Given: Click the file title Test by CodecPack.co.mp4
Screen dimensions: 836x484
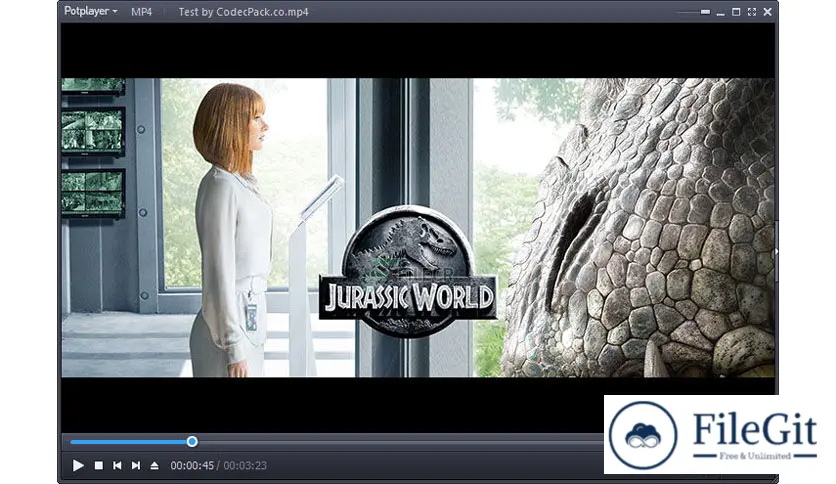Looking at the screenshot, I should point(243,12).
